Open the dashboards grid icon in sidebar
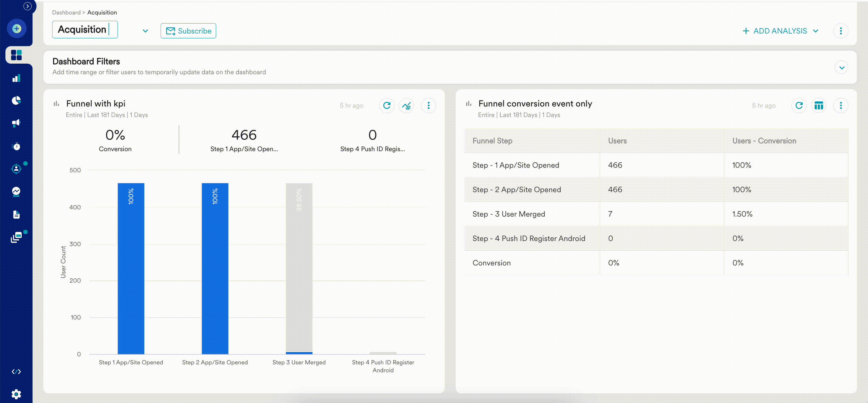 [16, 55]
